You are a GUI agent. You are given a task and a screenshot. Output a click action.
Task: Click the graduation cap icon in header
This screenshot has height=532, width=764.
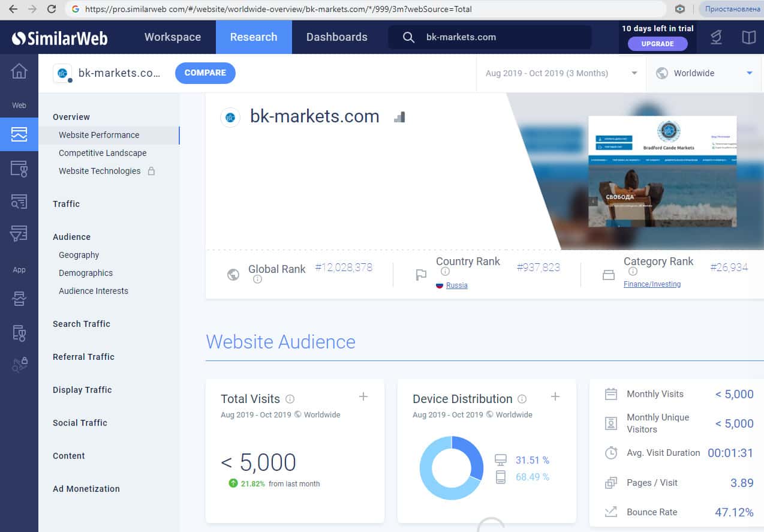pos(716,37)
